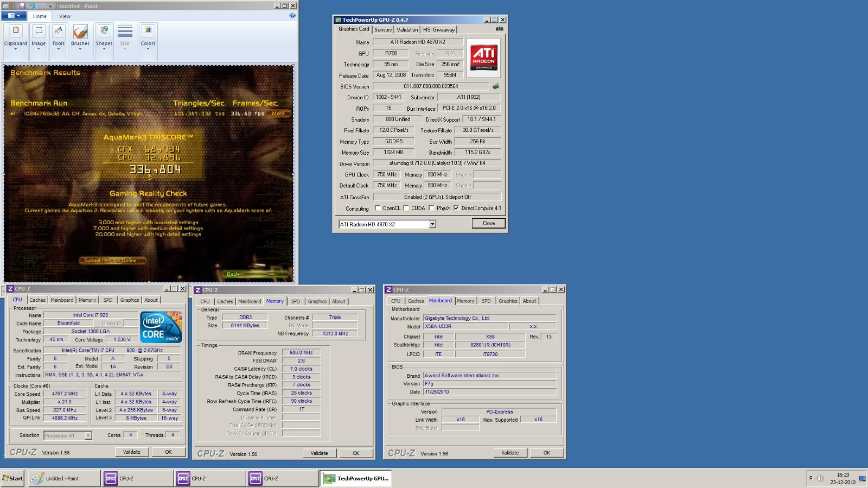The width and height of the screenshot is (868, 488).
Task: Open the Caches tab in the left CPU-Z window
Action: (x=37, y=300)
